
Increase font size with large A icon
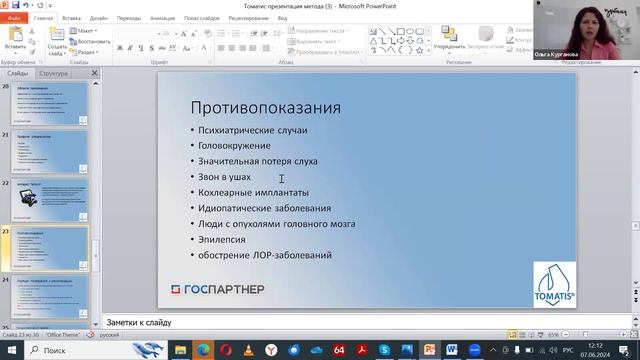pos(184,34)
